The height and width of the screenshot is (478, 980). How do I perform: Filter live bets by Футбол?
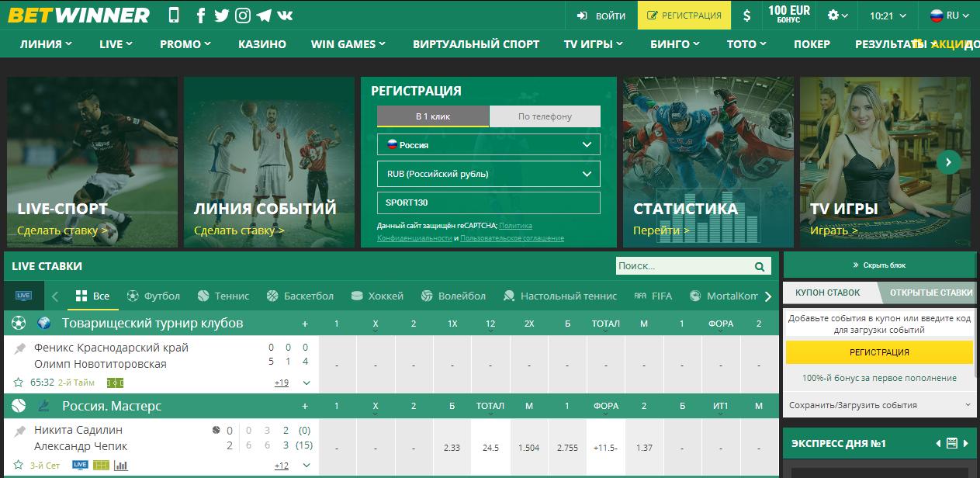[154, 296]
